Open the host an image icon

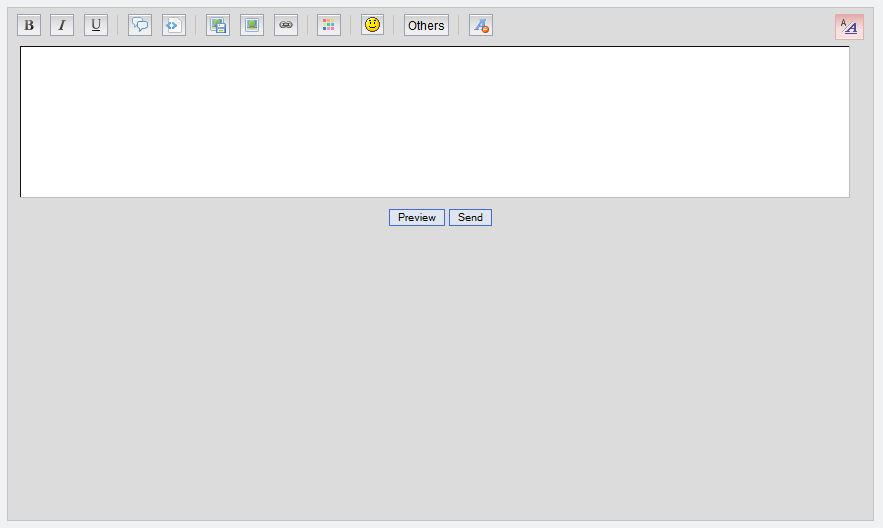(x=218, y=25)
